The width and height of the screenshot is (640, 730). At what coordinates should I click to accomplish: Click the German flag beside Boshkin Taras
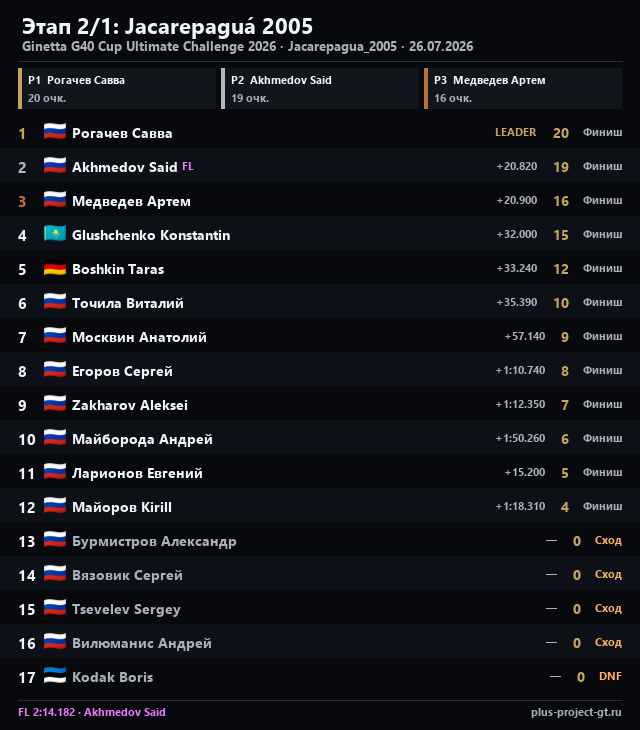coord(55,268)
